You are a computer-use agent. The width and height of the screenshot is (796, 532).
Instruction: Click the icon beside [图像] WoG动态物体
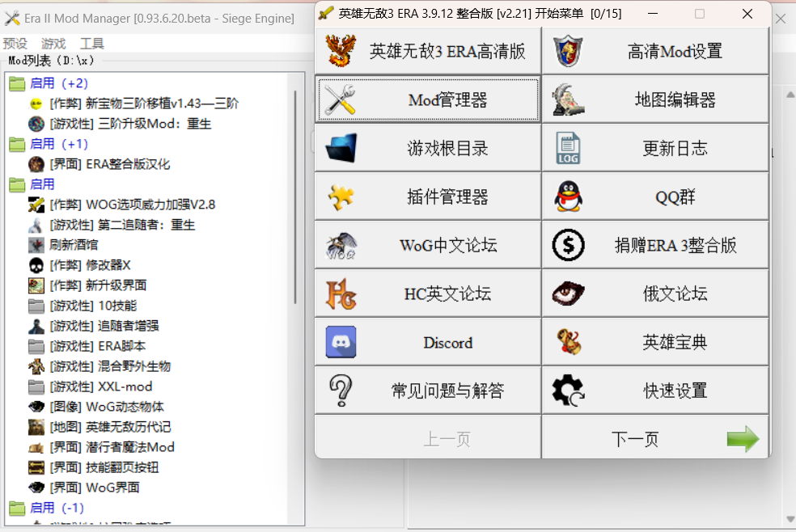click(x=36, y=407)
